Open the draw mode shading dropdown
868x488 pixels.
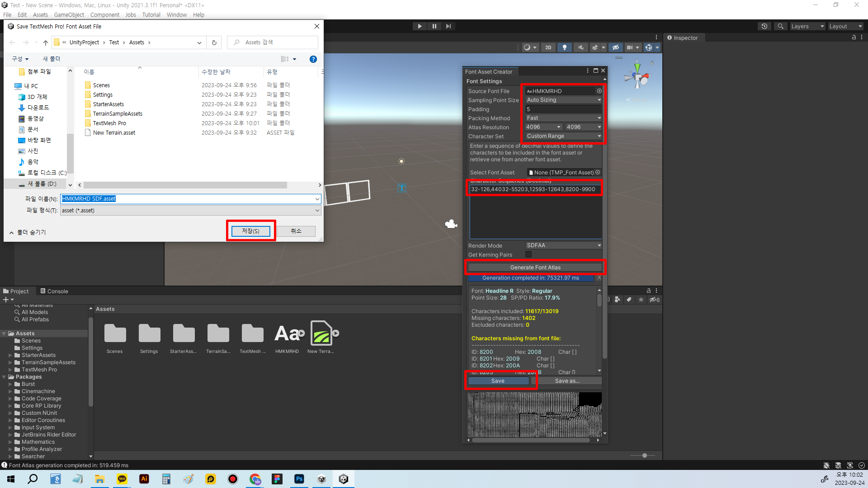click(530, 47)
